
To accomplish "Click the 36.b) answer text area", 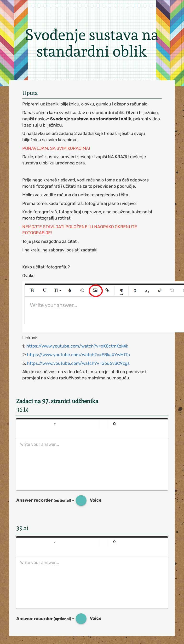I will (x=92, y=464).
